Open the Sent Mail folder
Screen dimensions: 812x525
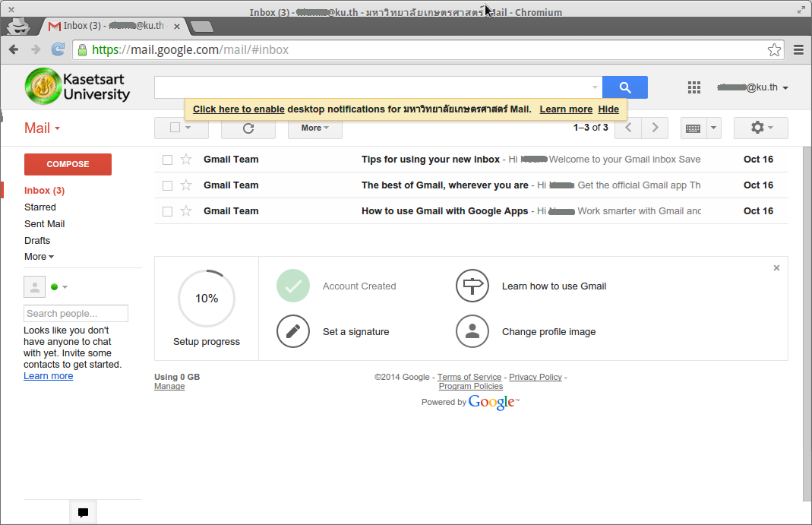45,223
